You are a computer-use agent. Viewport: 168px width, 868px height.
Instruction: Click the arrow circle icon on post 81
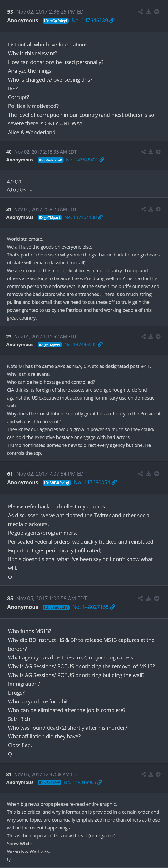coord(158,774)
